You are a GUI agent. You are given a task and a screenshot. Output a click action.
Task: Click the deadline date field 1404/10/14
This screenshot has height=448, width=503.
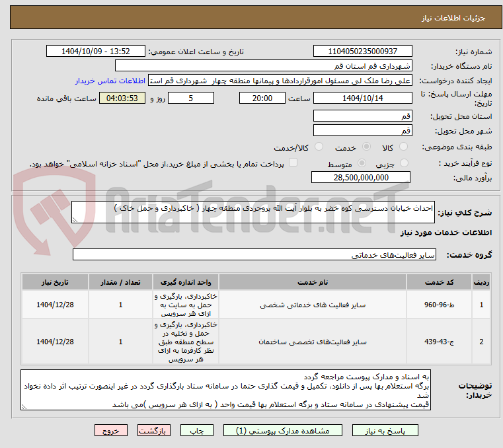[x=362, y=98]
